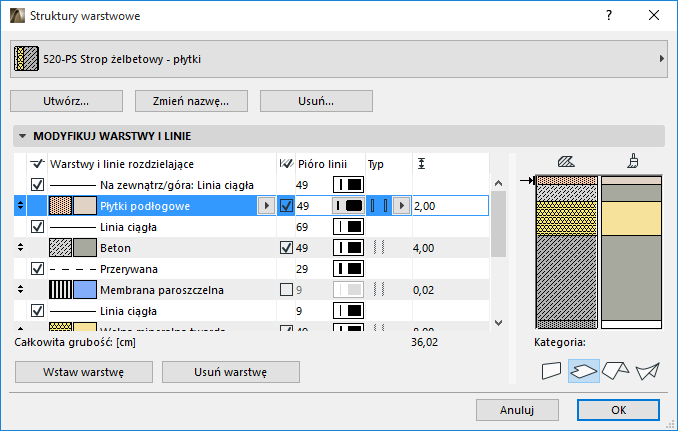Screen dimensions: 678x431
Task: Click the thickness field showing 2,00
Action: (x=448, y=206)
